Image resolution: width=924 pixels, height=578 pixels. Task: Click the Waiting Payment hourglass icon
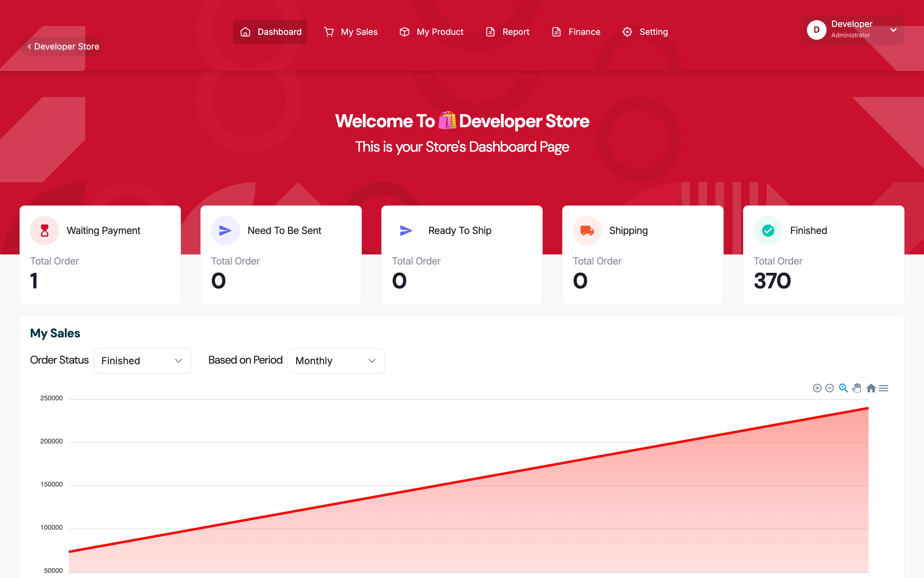pos(45,231)
